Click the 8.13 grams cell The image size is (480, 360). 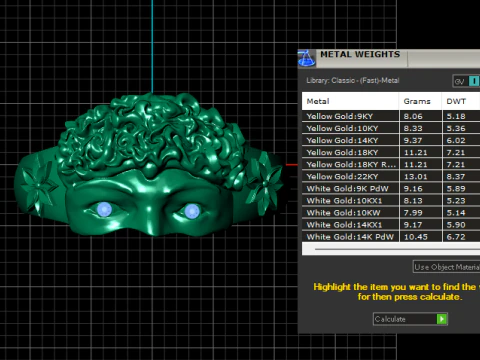(x=420, y=200)
